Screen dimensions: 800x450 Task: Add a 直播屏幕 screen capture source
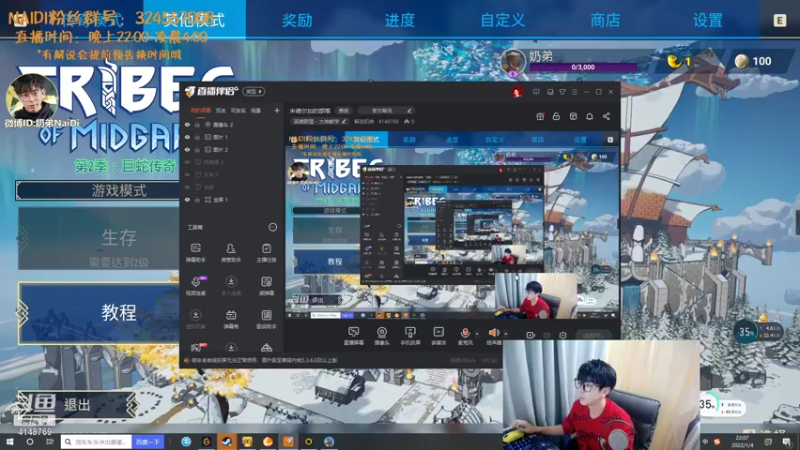pyautogui.click(x=354, y=336)
